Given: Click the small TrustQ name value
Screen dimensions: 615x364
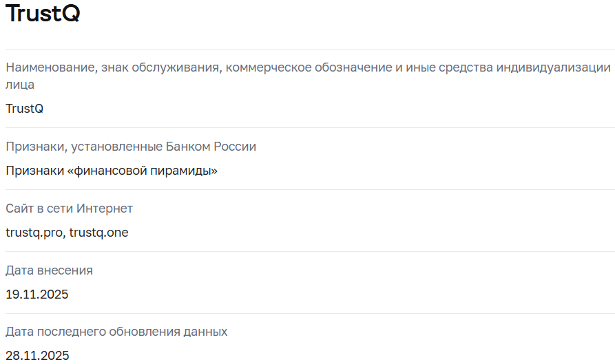Looking at the screenshot, I should (x=25, y=109).
